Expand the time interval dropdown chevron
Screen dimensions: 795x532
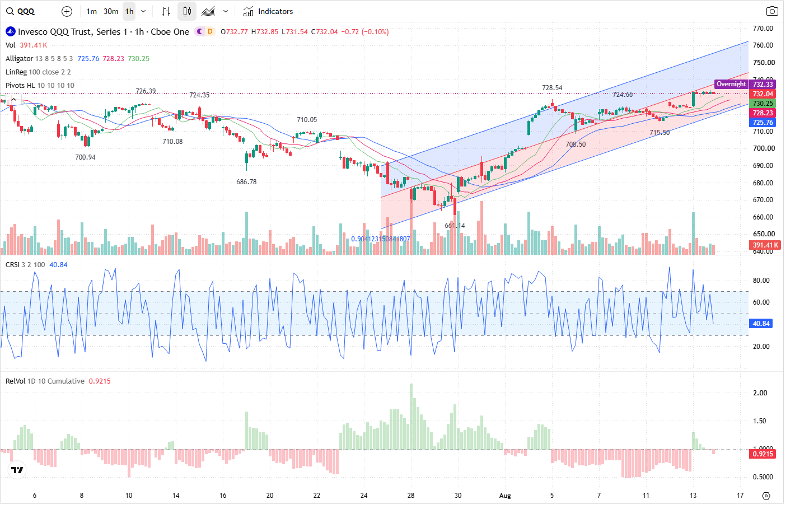143,11
